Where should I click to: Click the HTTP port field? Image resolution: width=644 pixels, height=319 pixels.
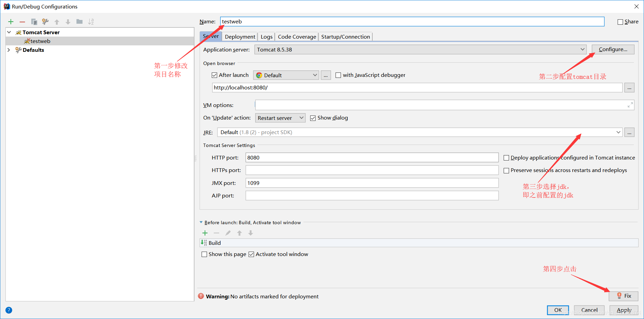point(372,157)
